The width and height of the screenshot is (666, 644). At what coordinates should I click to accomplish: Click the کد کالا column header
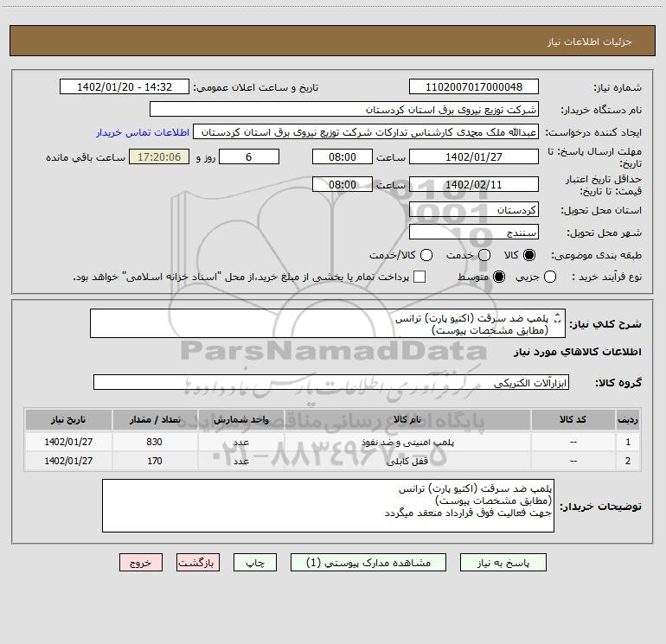[573, 419]
